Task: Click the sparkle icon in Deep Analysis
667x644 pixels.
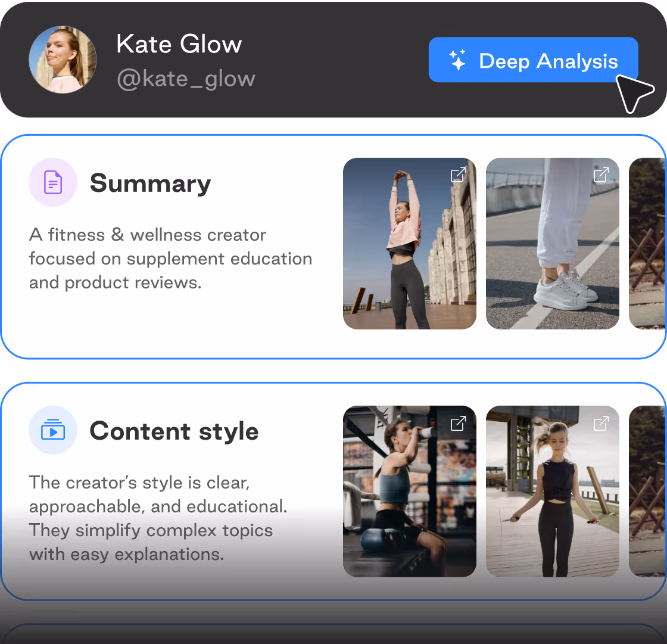Action: point(458,60)
